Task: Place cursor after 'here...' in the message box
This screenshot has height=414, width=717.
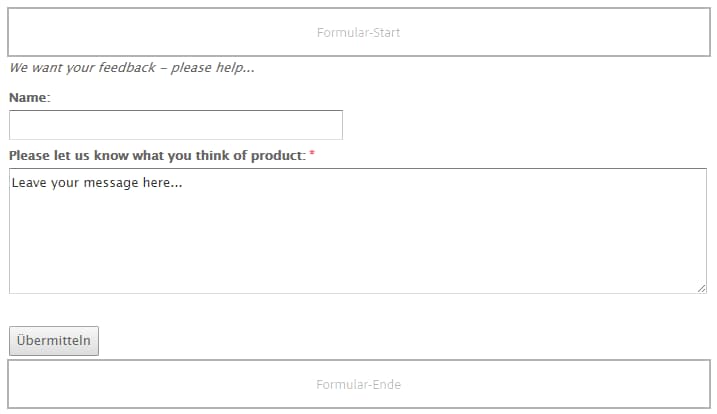Action: (x=184, y=183)
